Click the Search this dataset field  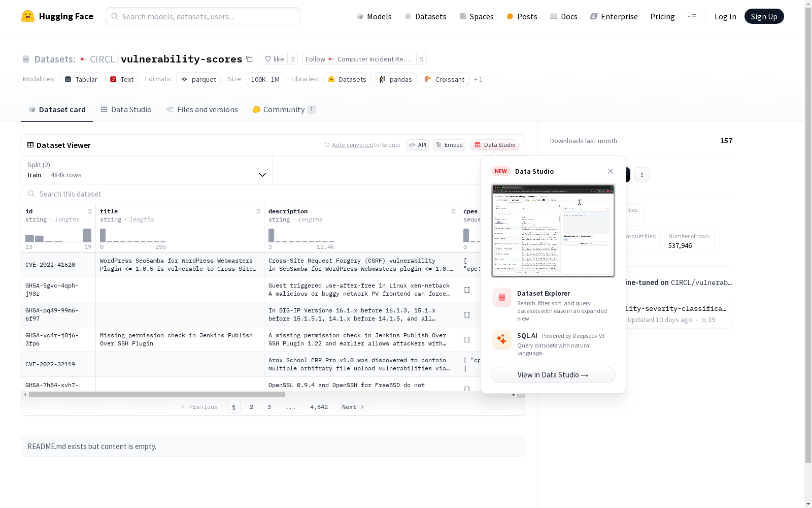pos(251,194)
